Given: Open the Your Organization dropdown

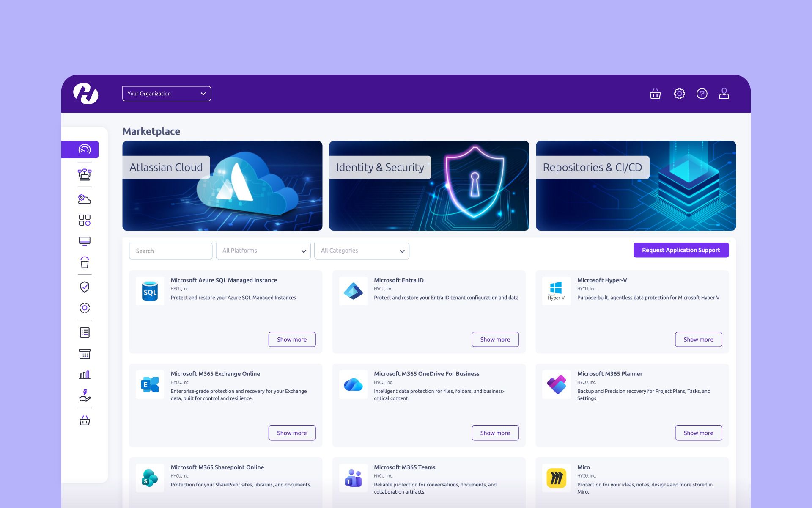Looking at the screenshot, I should 167,94.
